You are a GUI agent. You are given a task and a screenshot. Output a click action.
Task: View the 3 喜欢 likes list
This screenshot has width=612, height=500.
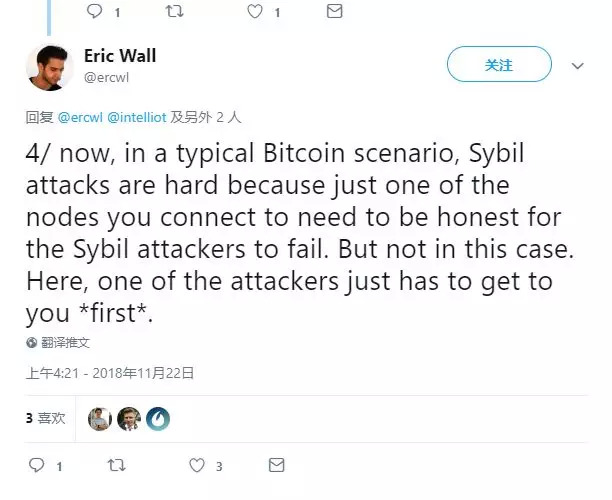pyautogui.click(x=46, y=419)
